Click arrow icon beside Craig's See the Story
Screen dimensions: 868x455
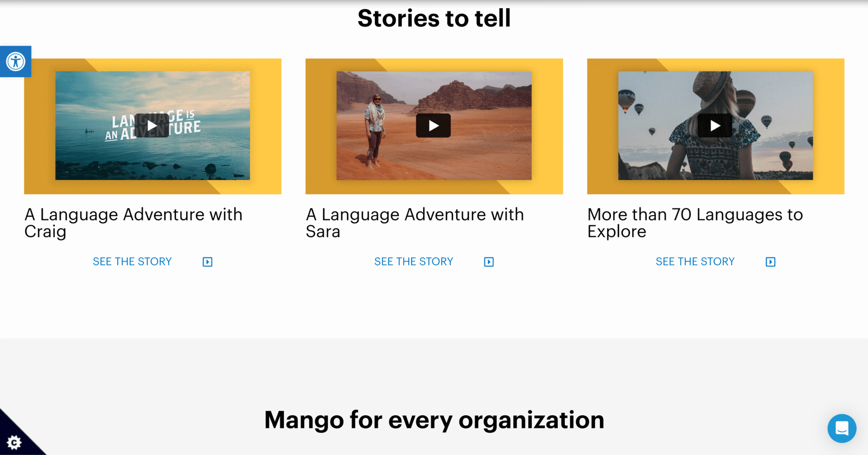pyautogui.click(x=207, y=262)
